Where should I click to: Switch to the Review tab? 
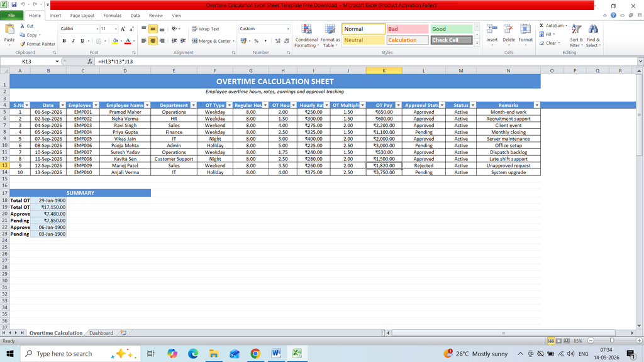pos(156,16)
